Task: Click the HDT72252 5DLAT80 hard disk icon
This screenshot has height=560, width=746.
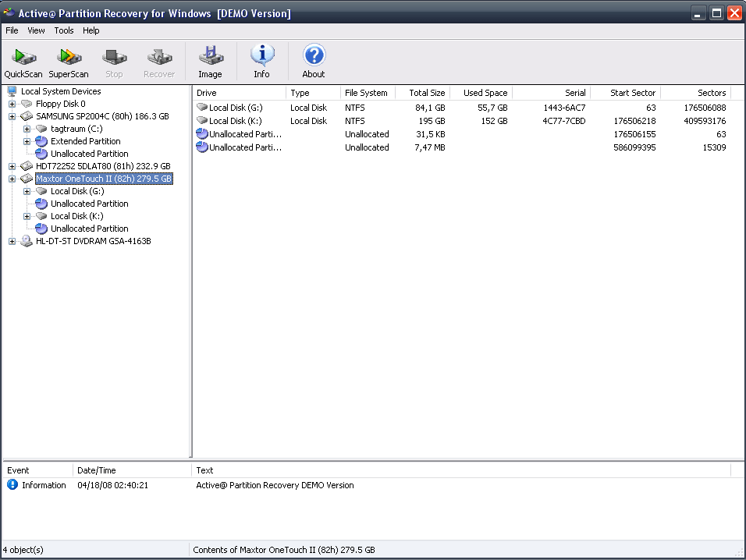Action: pyautogui.click(x=27, y=166)
